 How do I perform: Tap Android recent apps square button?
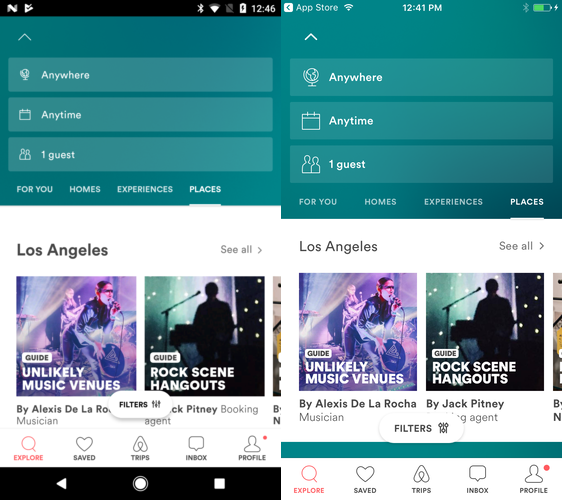pyautogui.click(x=219, y=484)
